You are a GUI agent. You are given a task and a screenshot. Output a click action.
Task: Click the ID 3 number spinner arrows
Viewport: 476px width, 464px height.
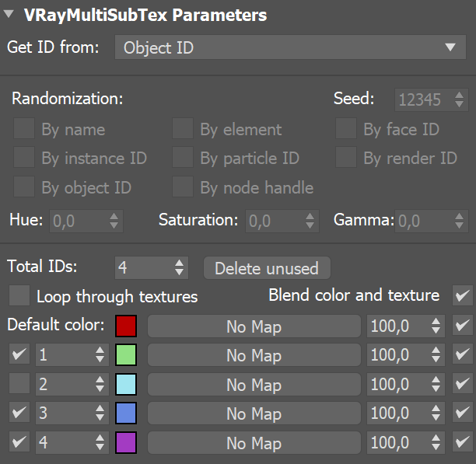click(x=100, y=413)
